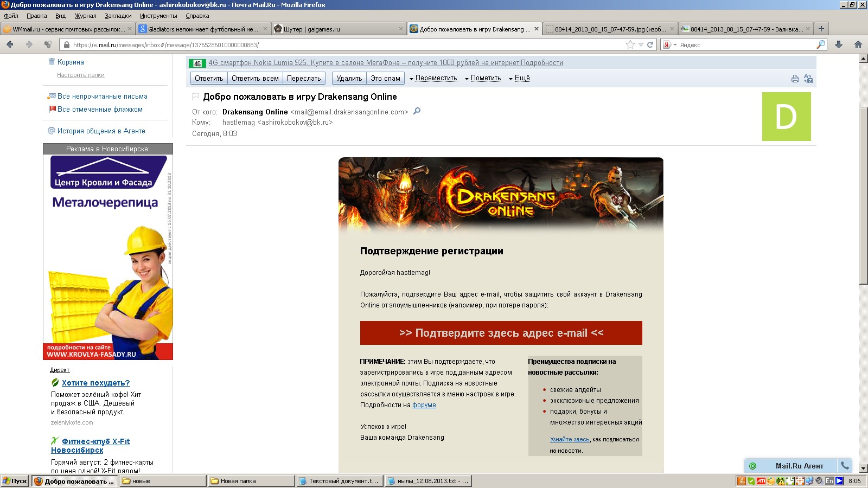This screenshot has height=488, width=868.
Task: Open the форуме link in email
Action: [424, 405]
